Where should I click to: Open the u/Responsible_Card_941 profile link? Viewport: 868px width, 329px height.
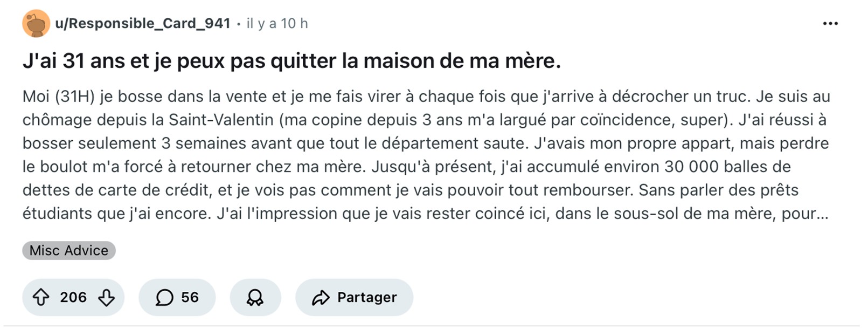click(143, 24)
